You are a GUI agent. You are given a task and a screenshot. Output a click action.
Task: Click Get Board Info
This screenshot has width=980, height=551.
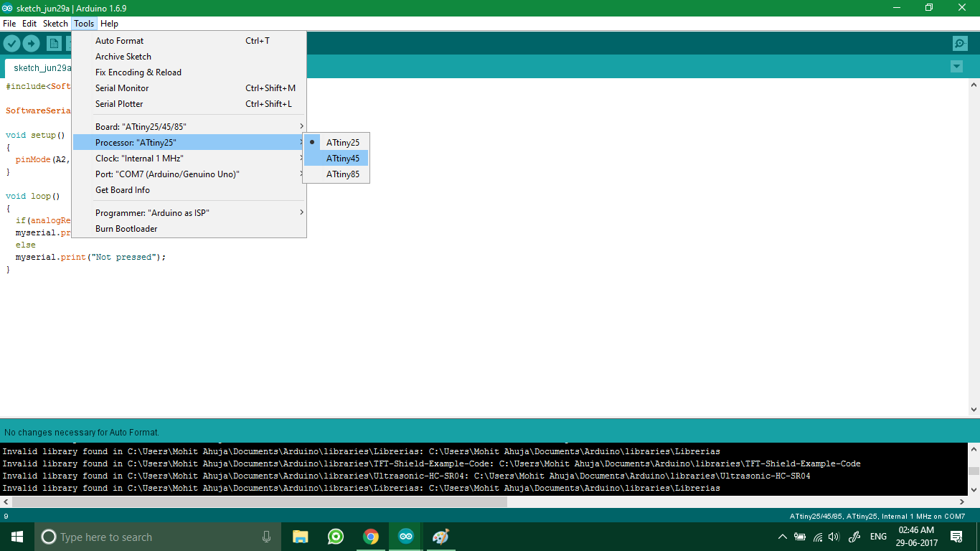(189, 190)
